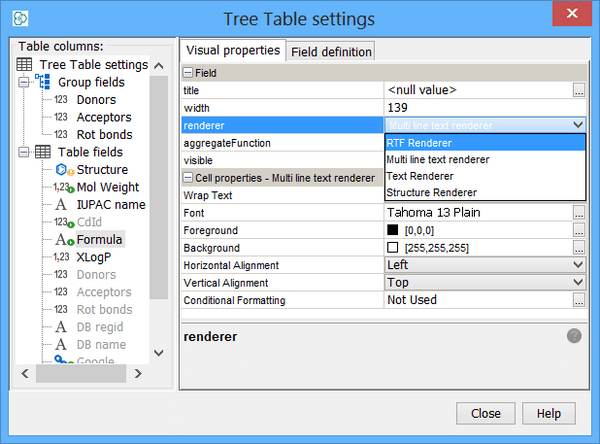
Task: Switch to the Field definition tab
Action: (x=331, y=51)
